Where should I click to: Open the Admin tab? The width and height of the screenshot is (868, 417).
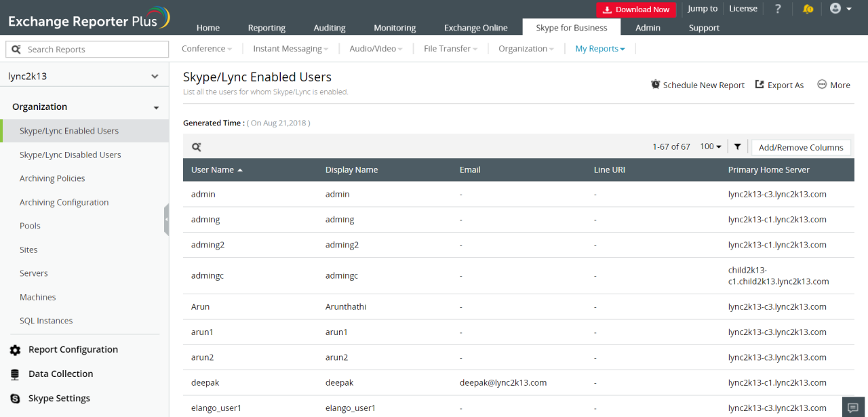coord(648,28)
